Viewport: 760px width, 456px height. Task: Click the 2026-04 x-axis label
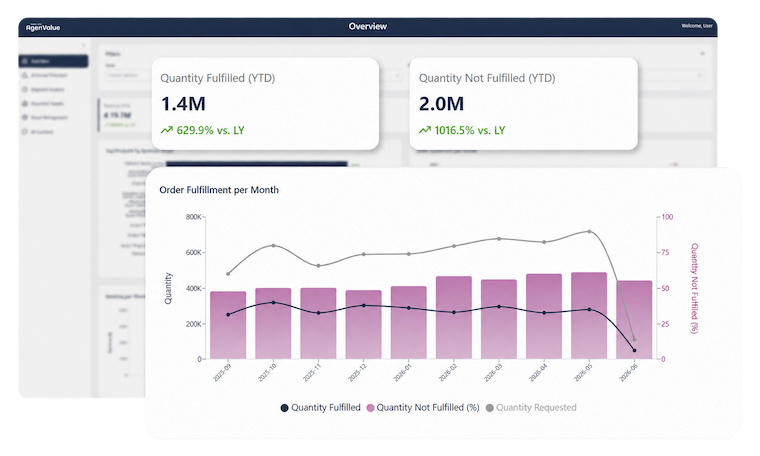(538, 373)
